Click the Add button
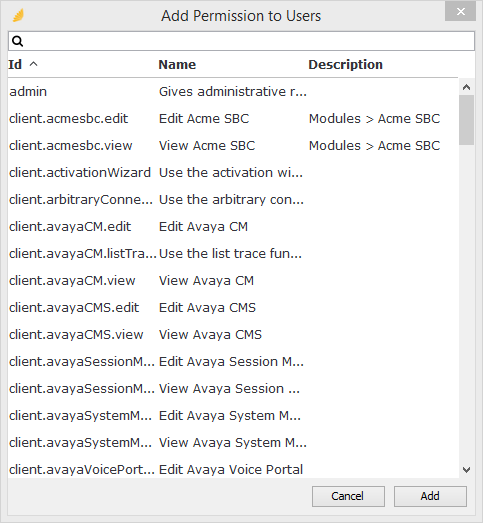The width and height of the screenshot is (483, 523). pos(430,496)
